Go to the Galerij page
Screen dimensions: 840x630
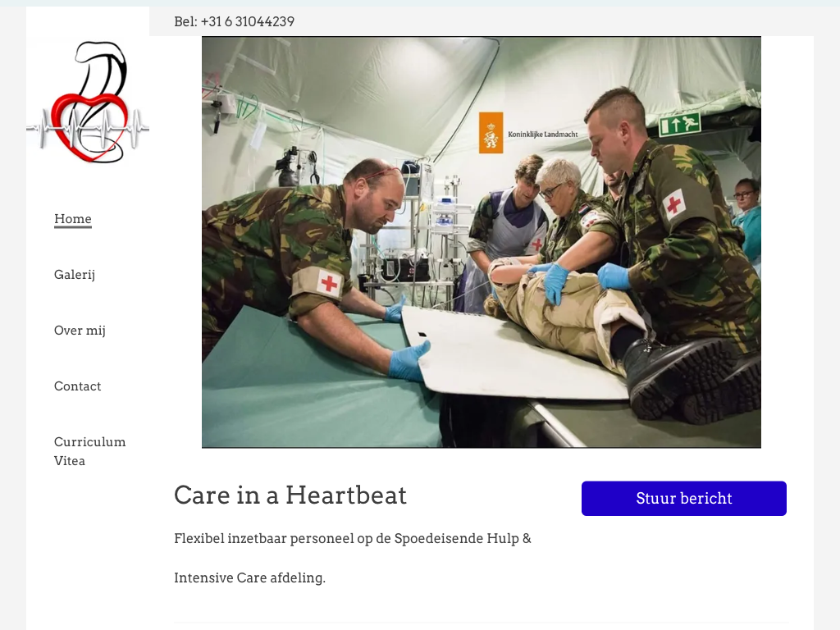click(75, 275)
